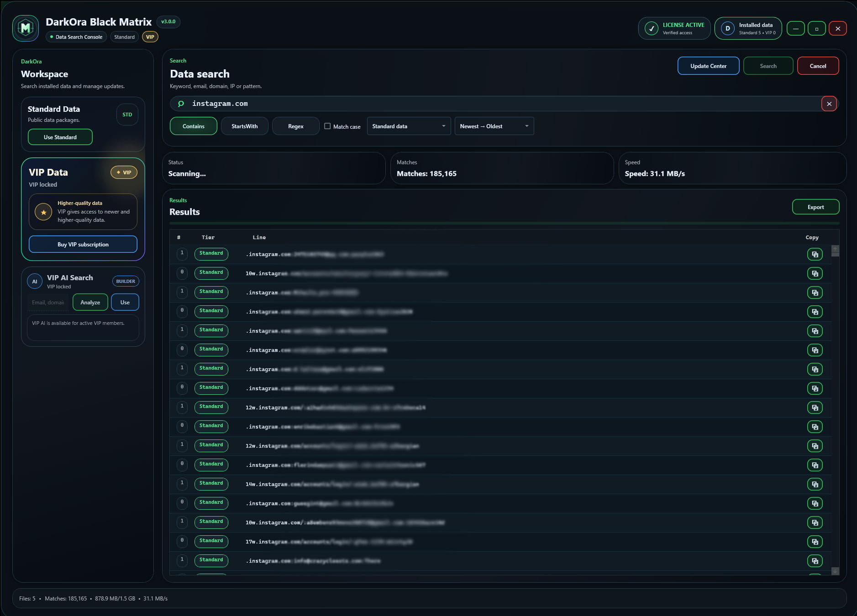
Task: Copy the 17w.instagram result line
Action: [815, 542]
